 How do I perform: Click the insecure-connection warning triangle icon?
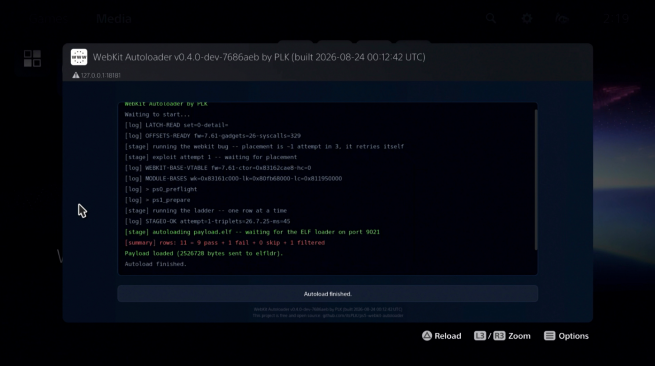click(x=76, y=75)
